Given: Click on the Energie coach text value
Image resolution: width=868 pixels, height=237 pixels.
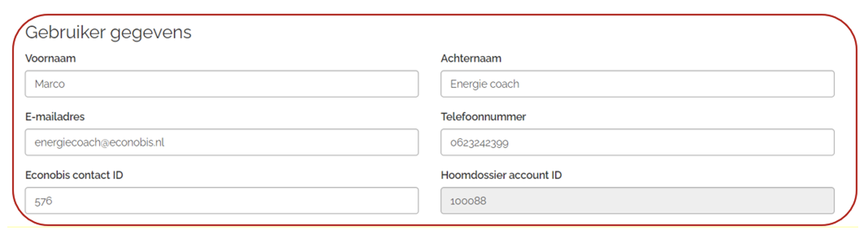Looking at the screenshot, I should click(x=484, y=84).
